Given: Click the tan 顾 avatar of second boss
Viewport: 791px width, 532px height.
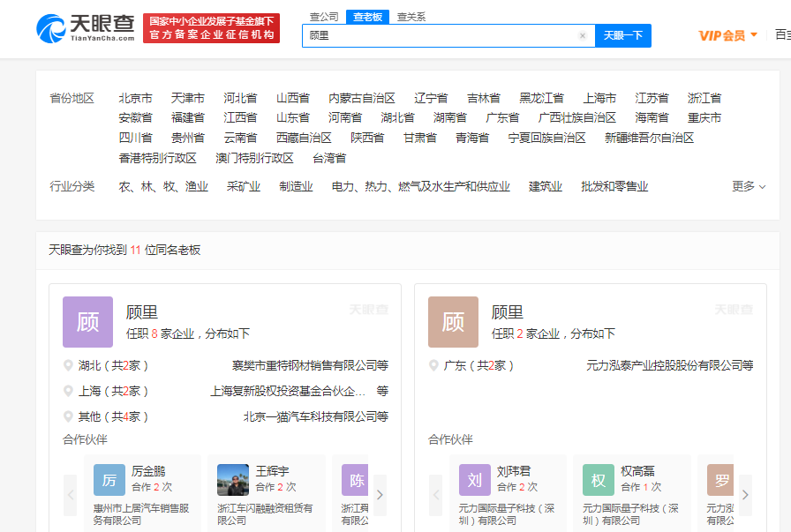Looking at the screenshot, I should [x=453, y=322].
